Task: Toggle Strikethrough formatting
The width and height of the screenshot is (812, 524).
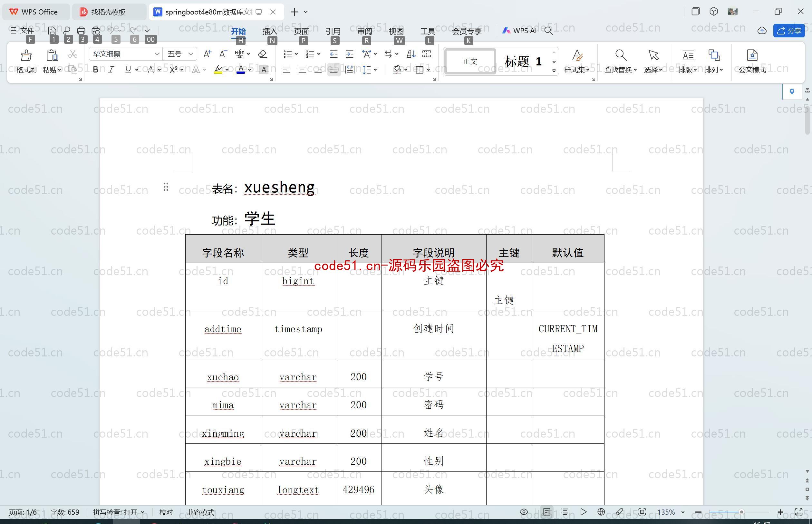Action: 151,70
